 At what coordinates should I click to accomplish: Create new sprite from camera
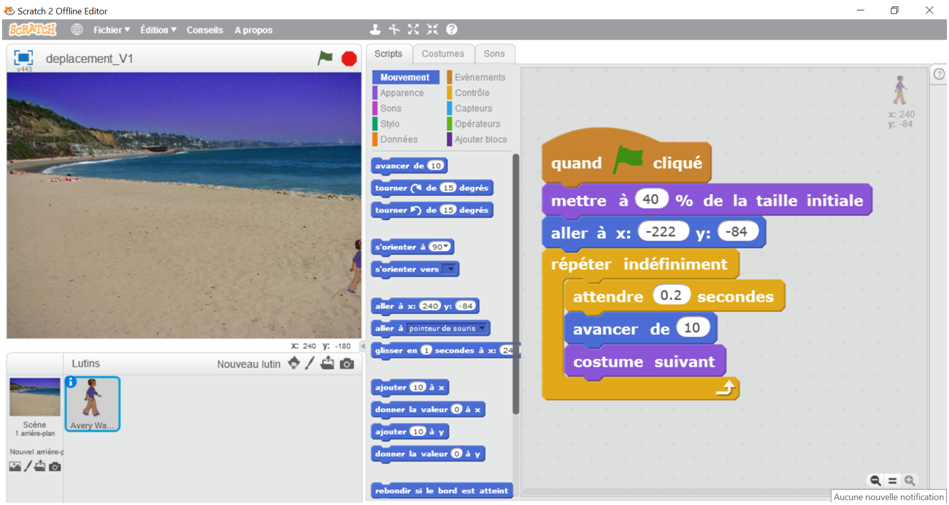(346, 363)
